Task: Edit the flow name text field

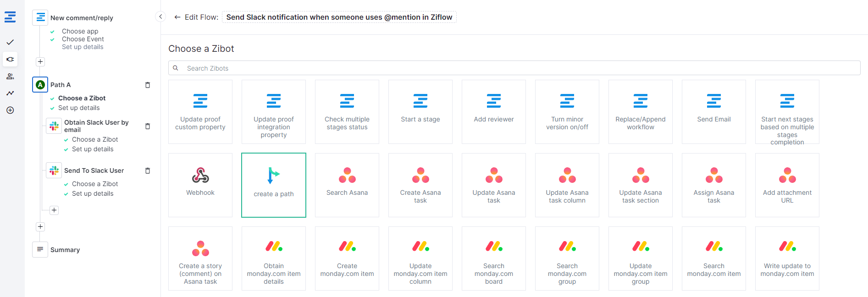Action: [x=339, y=17]
